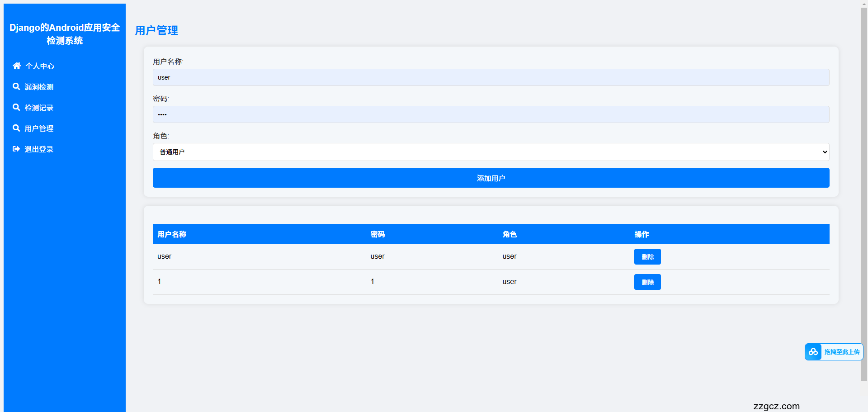Click the 拖拽至此上传 upload widget text
The width and height of the screenshot is (868, 412).
click(x=841, y=352)
